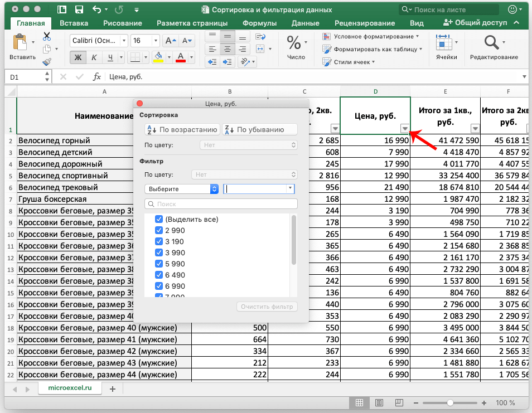Uncheck the 6 490 filter checkbox
532x413 pixels.
pos(158,275)
